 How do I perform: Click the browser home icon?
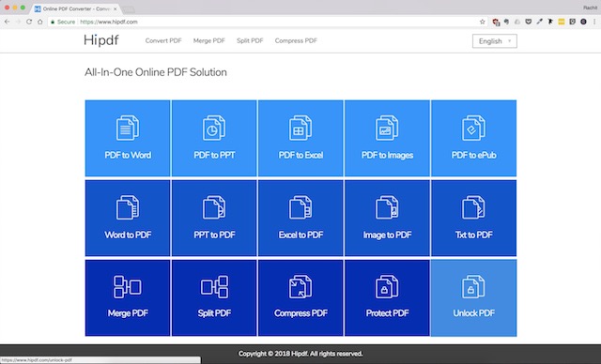[40, 22]
